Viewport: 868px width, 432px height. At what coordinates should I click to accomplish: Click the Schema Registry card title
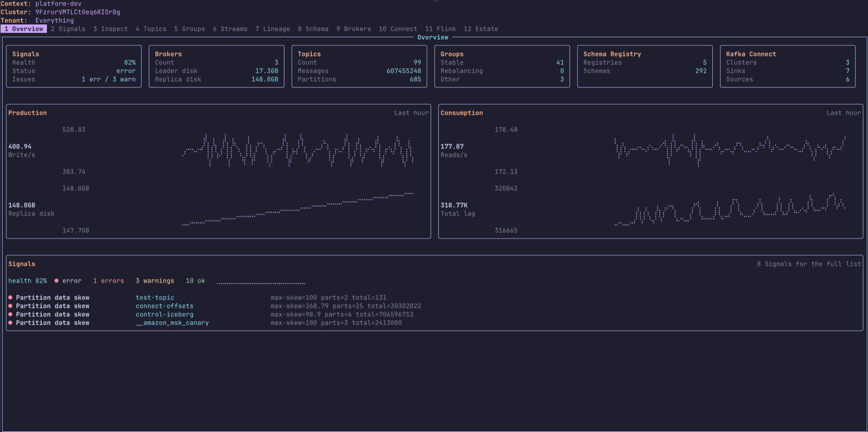click(x=612, y=54)
